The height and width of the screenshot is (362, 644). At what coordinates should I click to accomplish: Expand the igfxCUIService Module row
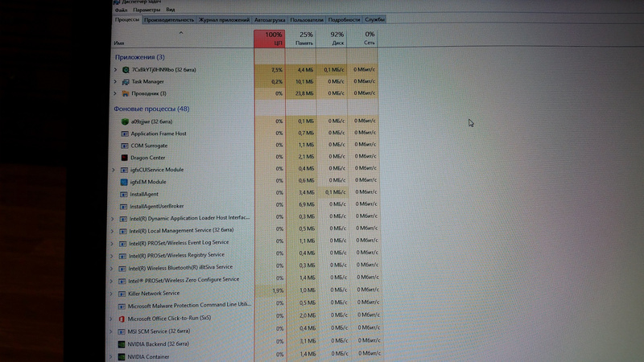pos(114,170)
